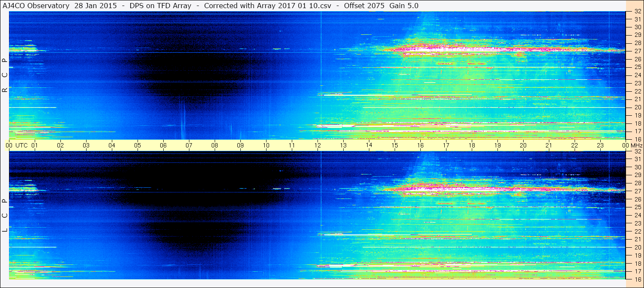Click "26" on the LCP frequency scale
This screenshot has height=288, width=644.
(637, 199)
